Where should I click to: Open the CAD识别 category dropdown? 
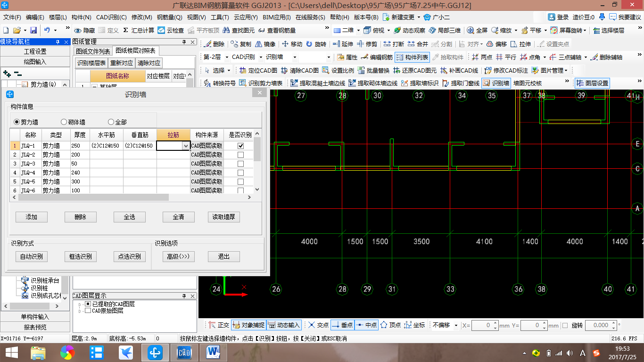click(260, 57)
